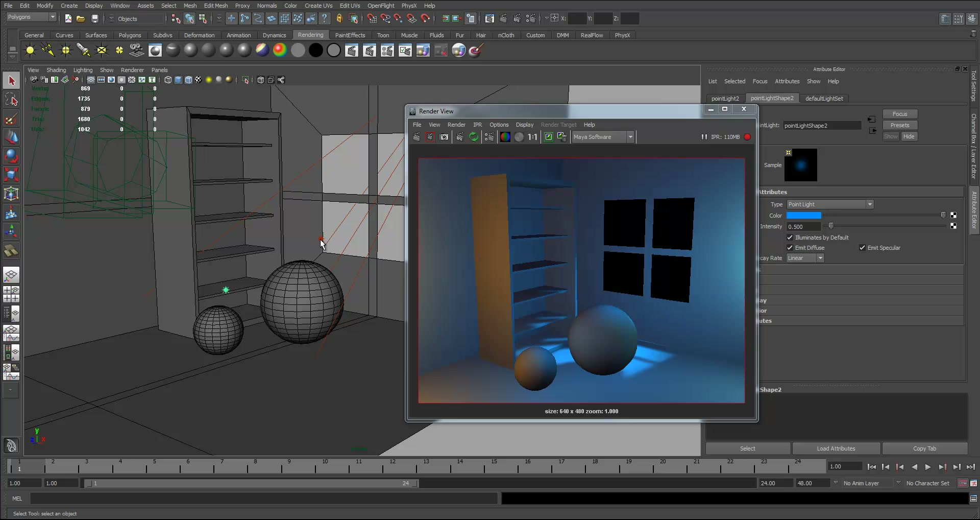Image resolution: width=980 pixels, height=520 pixels.
Task: Click Display Alpha Channel icon in Render View
Action: pos(519,137)
